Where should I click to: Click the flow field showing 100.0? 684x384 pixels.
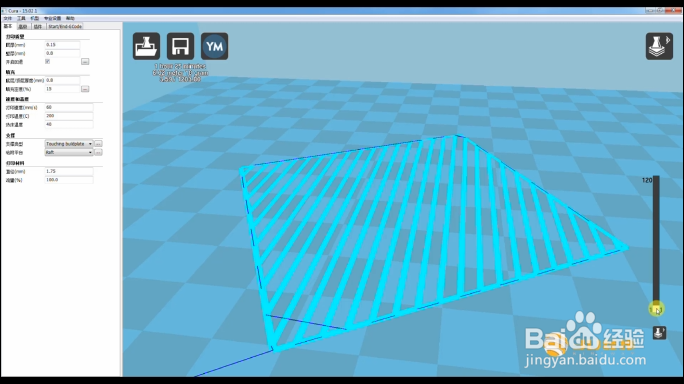[69, 180]
